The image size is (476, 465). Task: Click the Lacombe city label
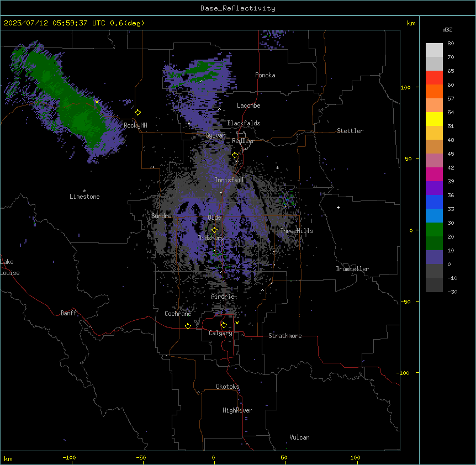coord(248,105)
